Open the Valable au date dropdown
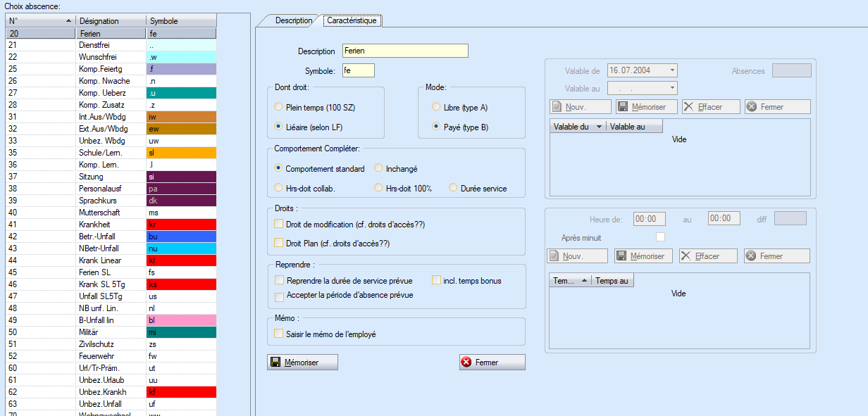Image resolution: width=868 pixels, height=416 pixels. click(x=673, y=88)
